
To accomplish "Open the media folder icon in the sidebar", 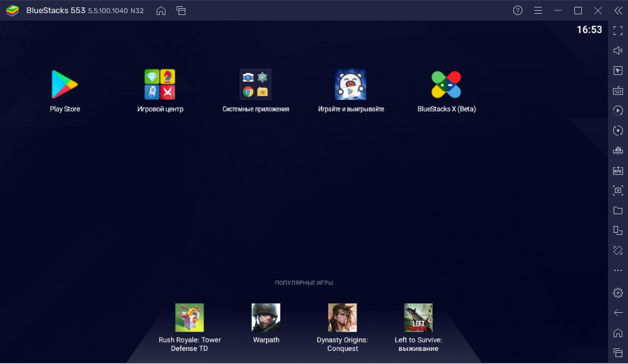I will 618,210.
